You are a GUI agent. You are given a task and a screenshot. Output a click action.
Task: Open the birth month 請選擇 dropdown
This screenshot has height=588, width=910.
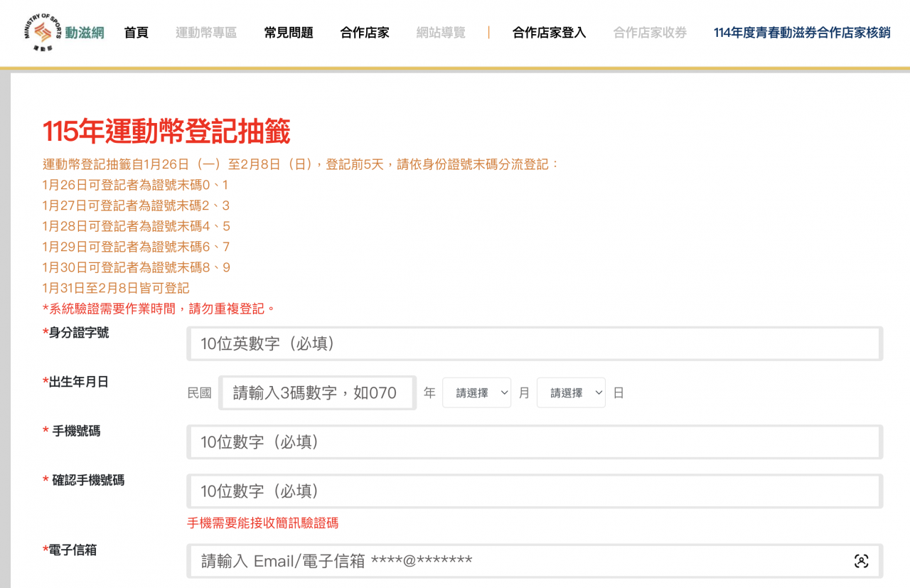[x=476, y=392]
